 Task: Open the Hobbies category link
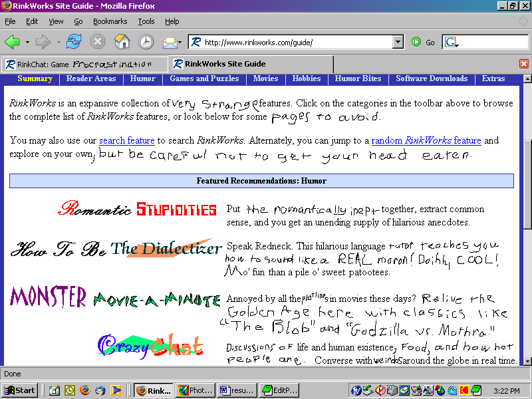click(307, 78)
